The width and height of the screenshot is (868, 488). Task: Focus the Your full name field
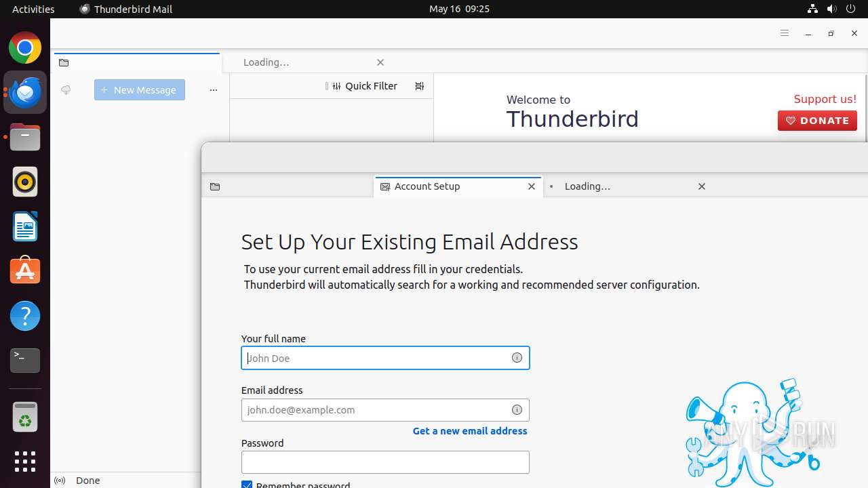385,358
